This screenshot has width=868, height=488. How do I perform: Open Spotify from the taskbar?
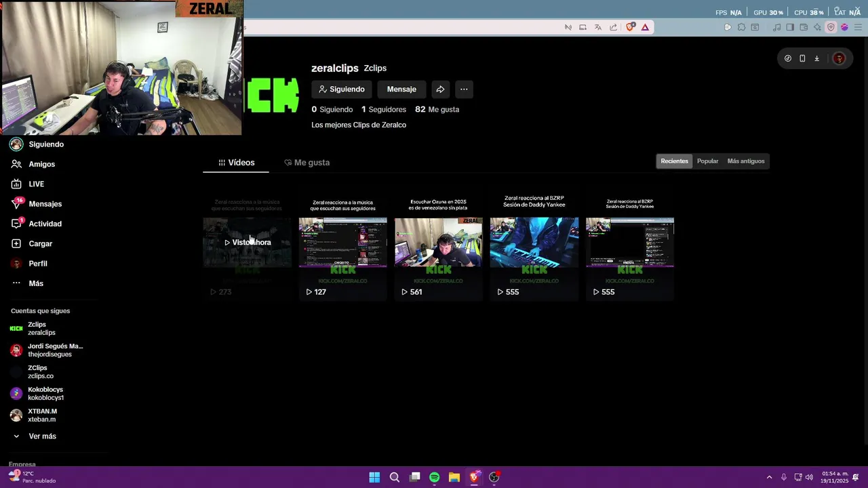pos(435,477)
